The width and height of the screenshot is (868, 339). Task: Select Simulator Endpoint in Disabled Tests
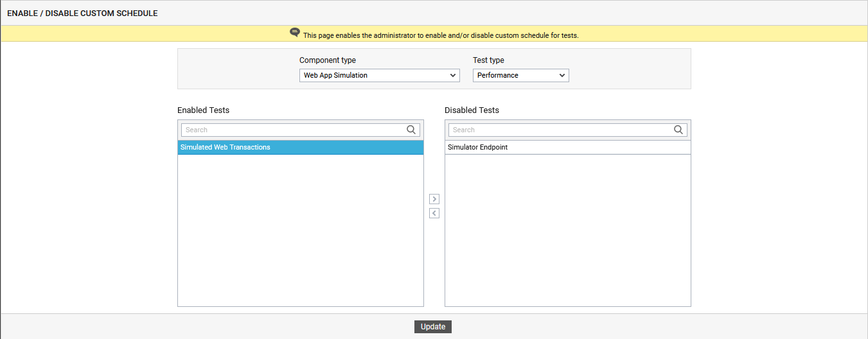[x=477, y=148]
